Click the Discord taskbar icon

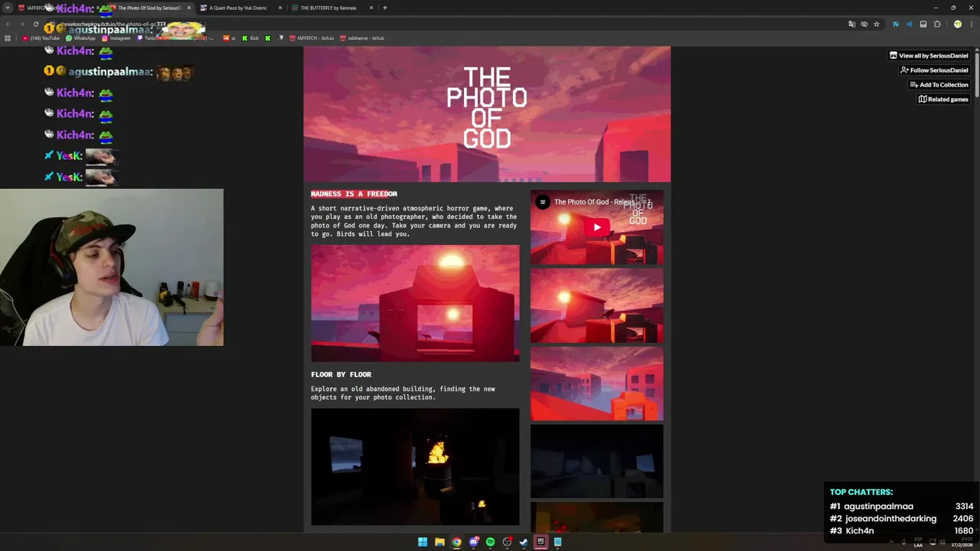point(473,542)
